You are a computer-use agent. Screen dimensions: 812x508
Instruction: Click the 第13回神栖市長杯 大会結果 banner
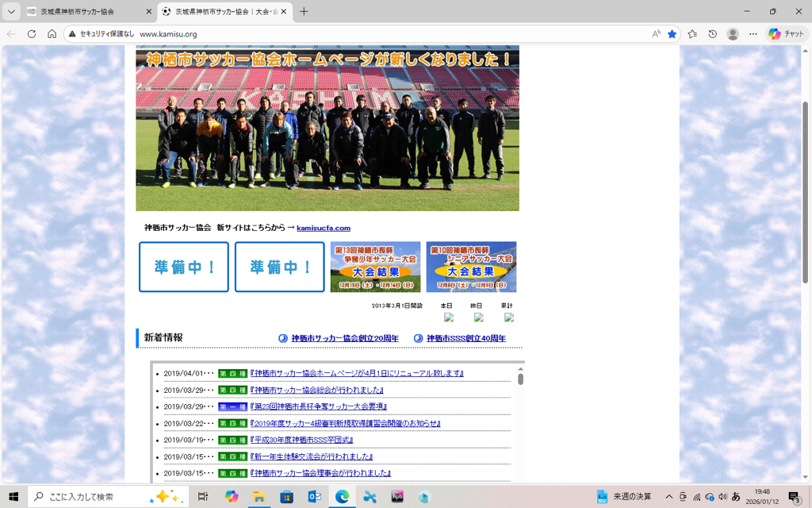point(375,267)
